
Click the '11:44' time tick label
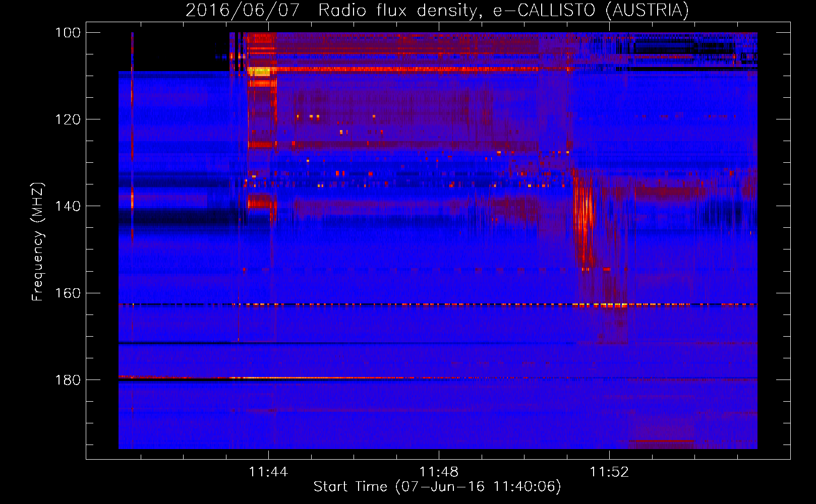[268, 472]
